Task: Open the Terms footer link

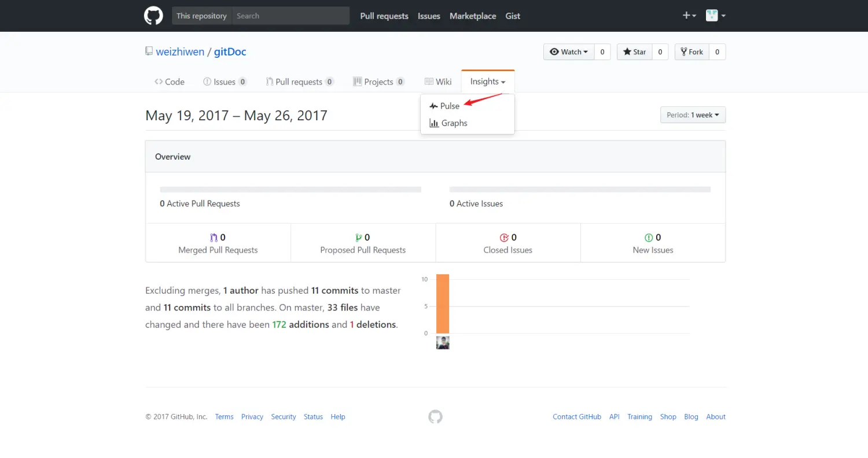Action: point(225,416)
